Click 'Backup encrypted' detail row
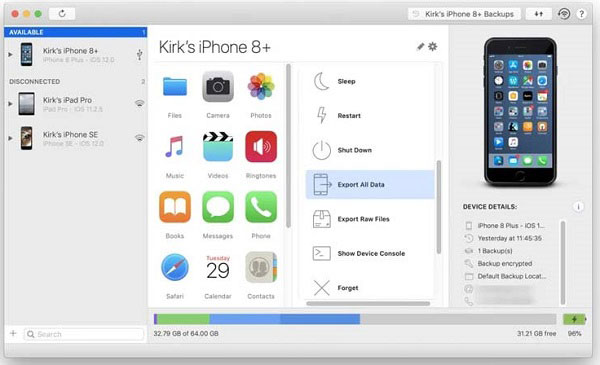 (x=498, y=264)
